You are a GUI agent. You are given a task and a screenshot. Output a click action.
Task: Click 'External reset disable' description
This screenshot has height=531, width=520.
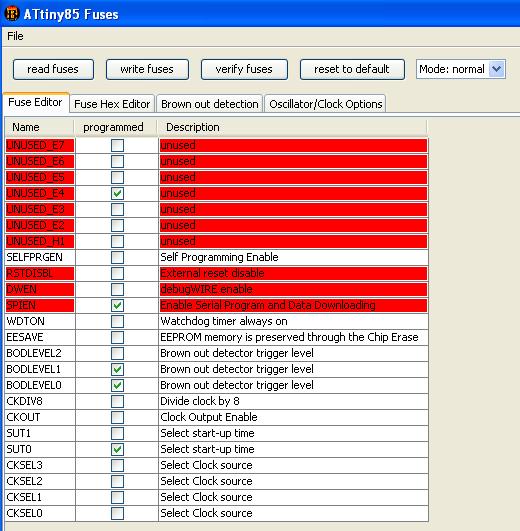point(212,273)
